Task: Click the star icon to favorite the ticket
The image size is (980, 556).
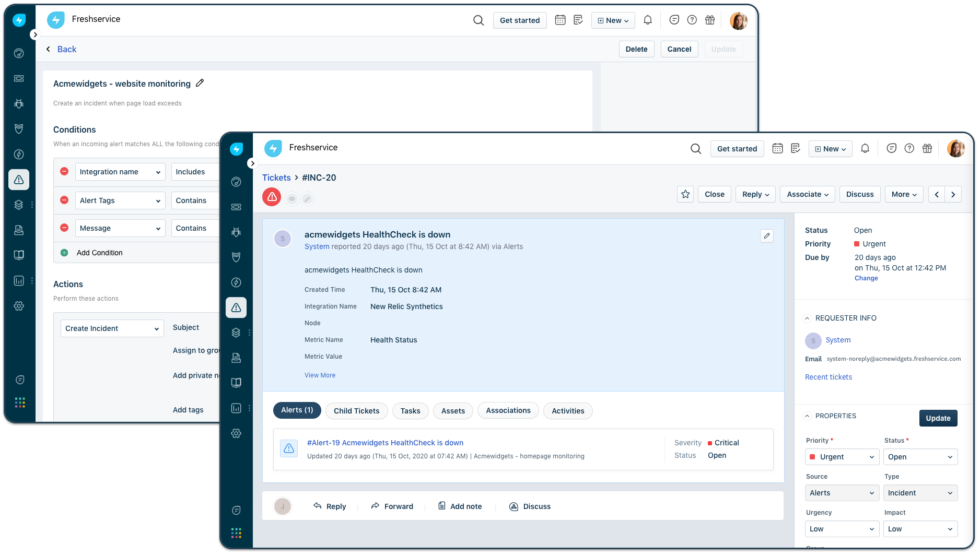Action: click(x=685, y=194)
